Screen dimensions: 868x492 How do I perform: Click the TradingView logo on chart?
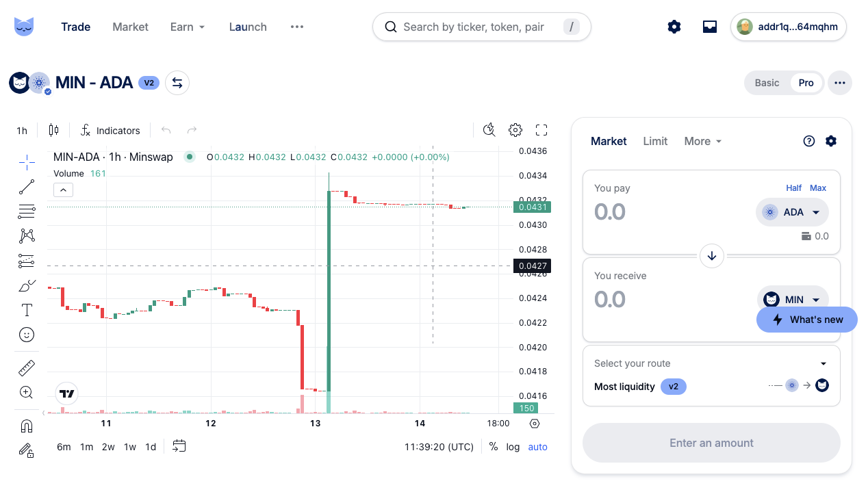[66, 393]
